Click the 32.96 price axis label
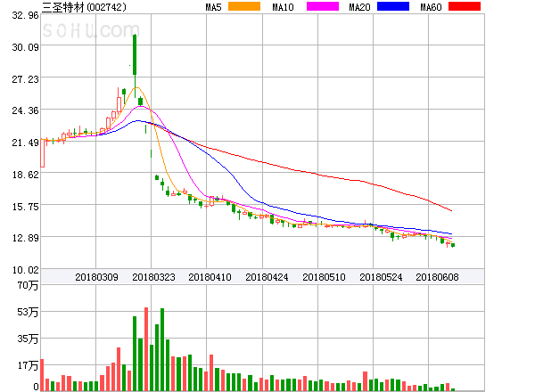This screenshot has height=392, width=535. [x=25, y=15]
